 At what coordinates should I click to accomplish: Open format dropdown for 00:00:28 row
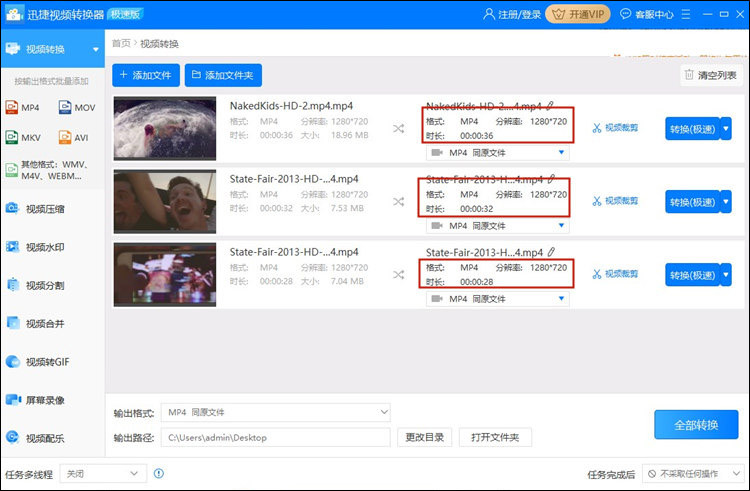tap(497, 299)
